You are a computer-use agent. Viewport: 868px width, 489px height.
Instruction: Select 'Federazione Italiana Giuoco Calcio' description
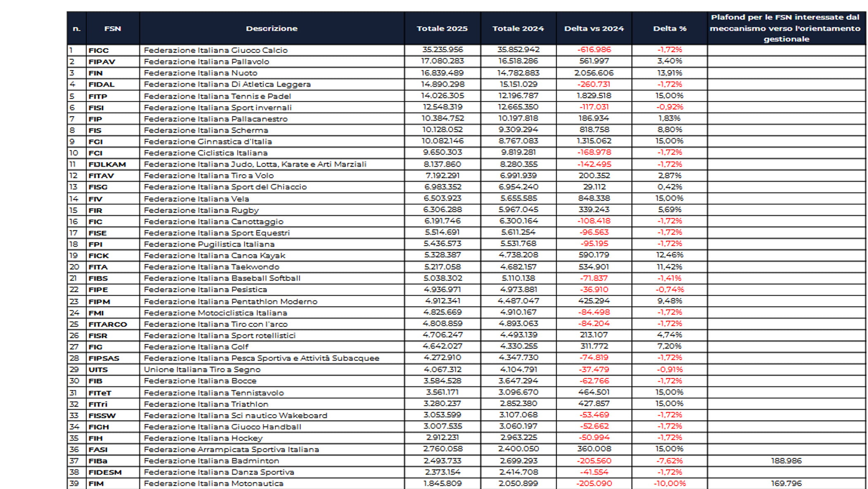pyautogui.click(x=216, y=50)
